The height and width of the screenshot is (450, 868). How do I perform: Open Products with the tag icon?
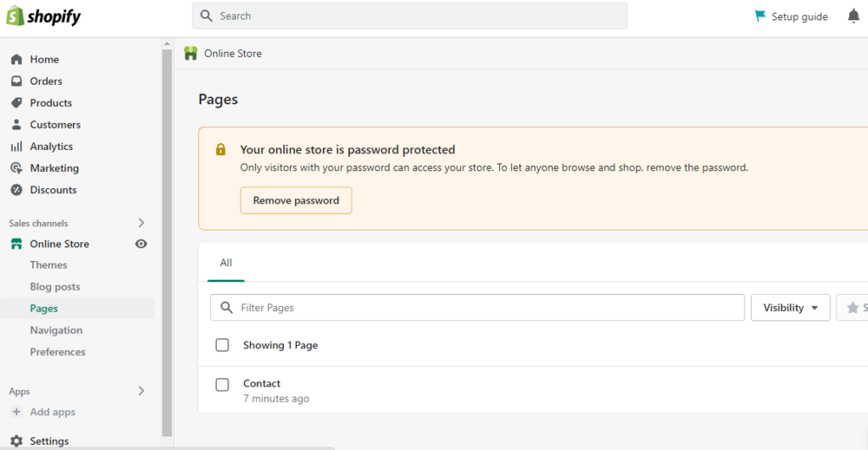click(x=50, y=103)
